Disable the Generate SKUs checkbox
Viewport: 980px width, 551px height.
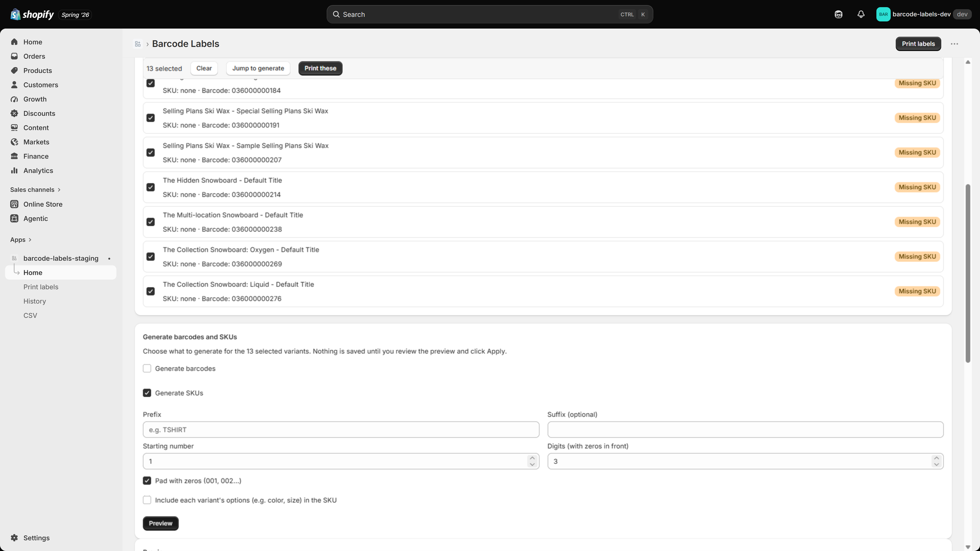click(147, 393)
